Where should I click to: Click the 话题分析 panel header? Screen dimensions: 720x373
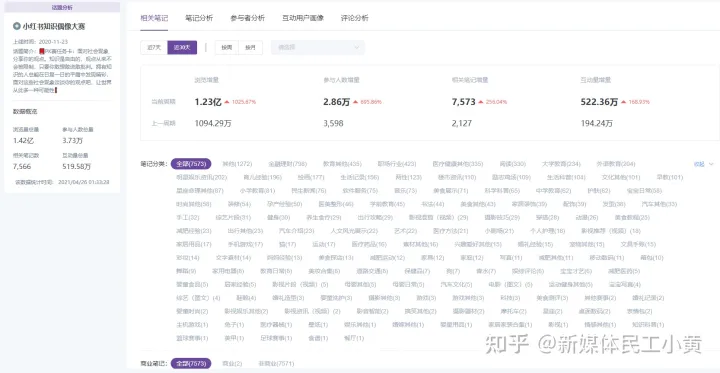pos(62,7)
